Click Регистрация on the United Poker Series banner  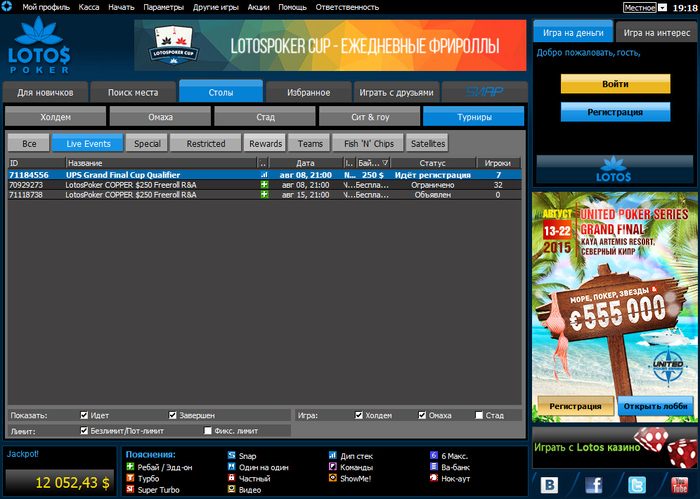click(x=575, y=406)
